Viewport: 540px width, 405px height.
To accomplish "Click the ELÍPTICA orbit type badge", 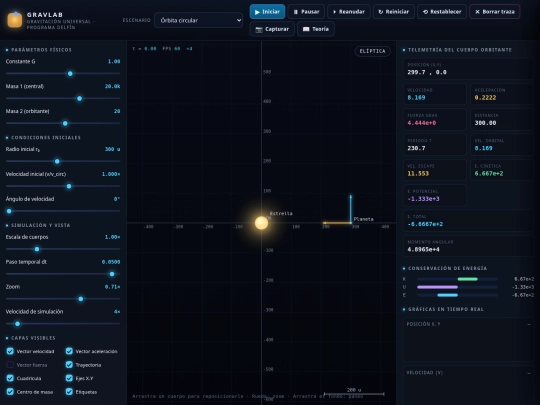I will click(372, 51).
